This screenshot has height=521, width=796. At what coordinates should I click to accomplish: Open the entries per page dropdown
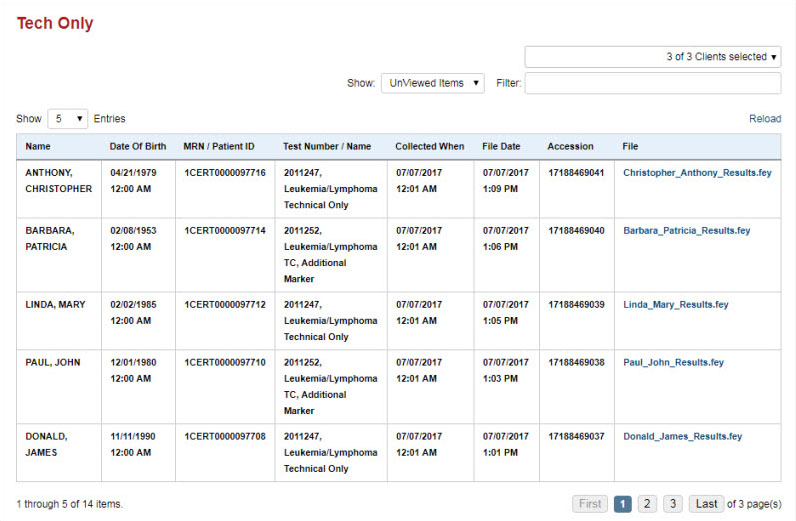point(66,119)
